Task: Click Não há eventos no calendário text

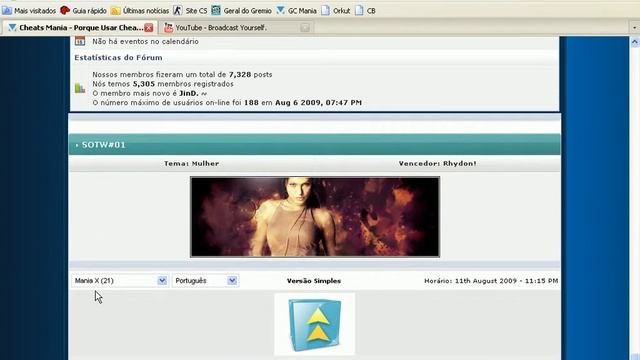Action: (x=145, y=42)
